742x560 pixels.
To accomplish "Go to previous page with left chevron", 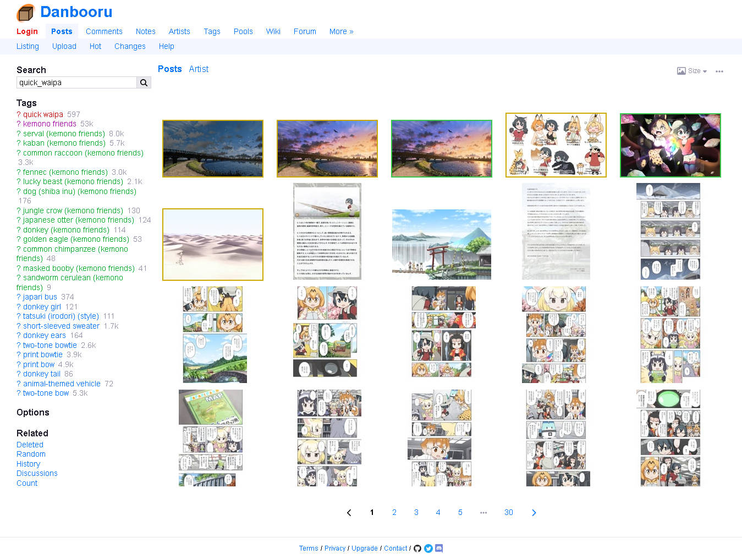I will point(349,513).
